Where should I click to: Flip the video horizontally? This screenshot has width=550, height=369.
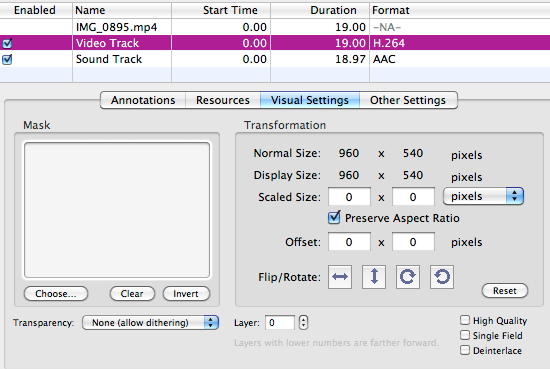pos(340,277)
